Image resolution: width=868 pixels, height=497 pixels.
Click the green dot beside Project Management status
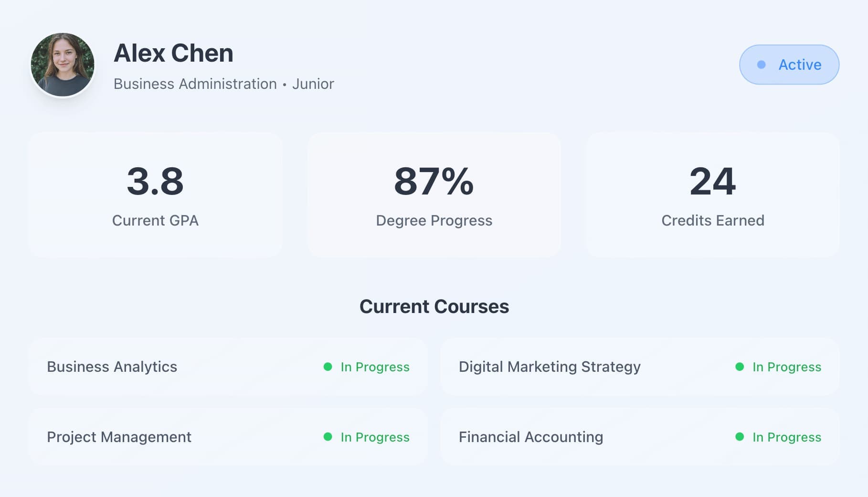point(328,437)
